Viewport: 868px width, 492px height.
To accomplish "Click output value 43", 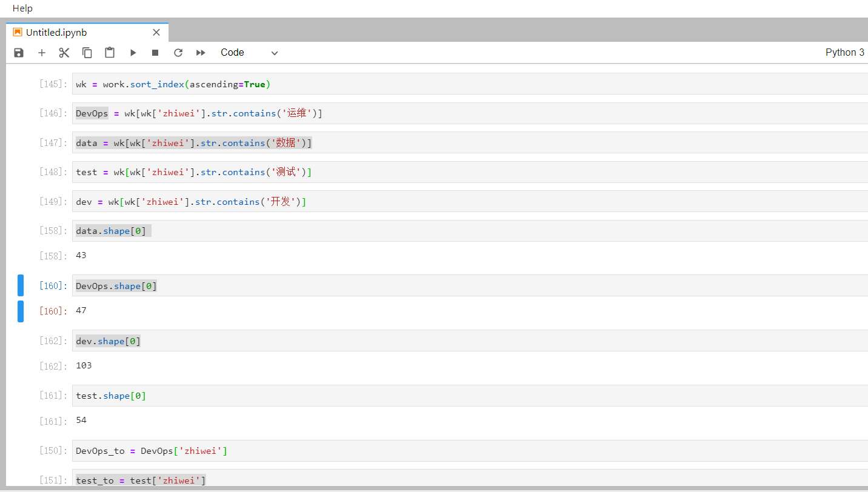I will (x=81, y=255).
